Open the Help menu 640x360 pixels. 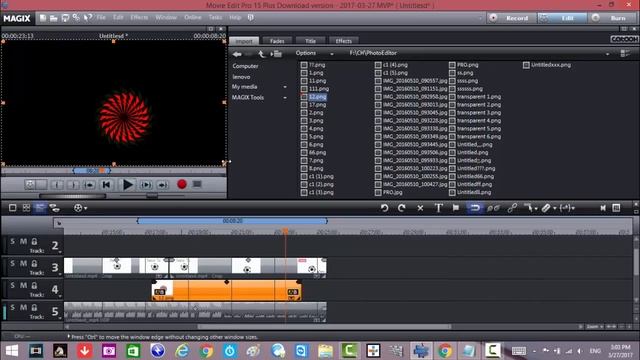click(235, 18)
